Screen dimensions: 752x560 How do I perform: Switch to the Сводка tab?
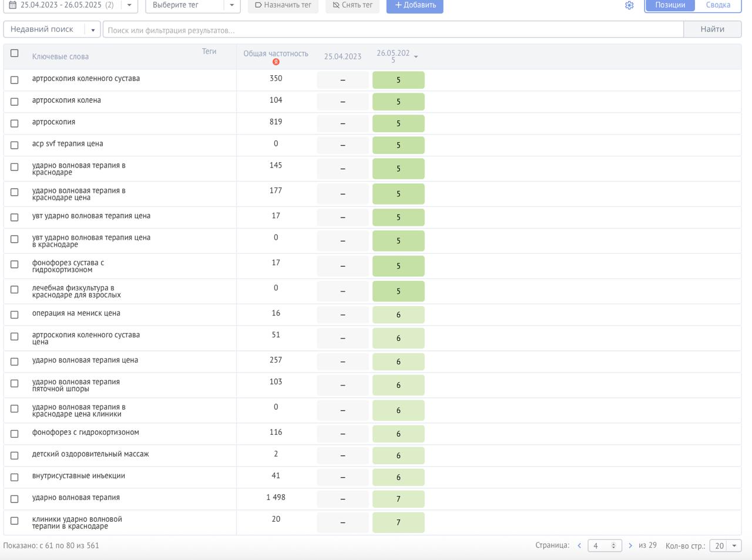[718, 5]
